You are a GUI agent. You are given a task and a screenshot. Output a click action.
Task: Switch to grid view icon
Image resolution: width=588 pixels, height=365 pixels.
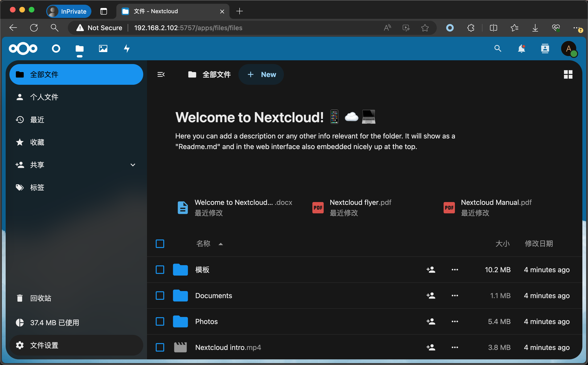tap(568, 74)
